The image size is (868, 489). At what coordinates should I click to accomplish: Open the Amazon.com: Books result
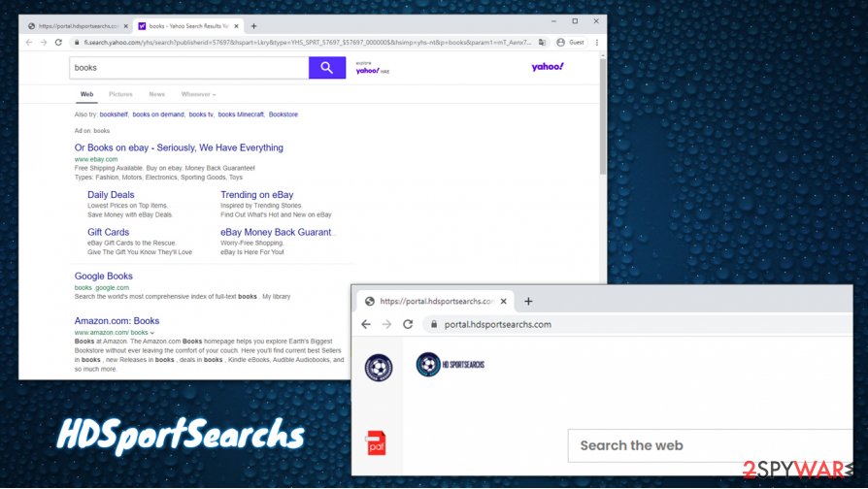tap(117, 321)
